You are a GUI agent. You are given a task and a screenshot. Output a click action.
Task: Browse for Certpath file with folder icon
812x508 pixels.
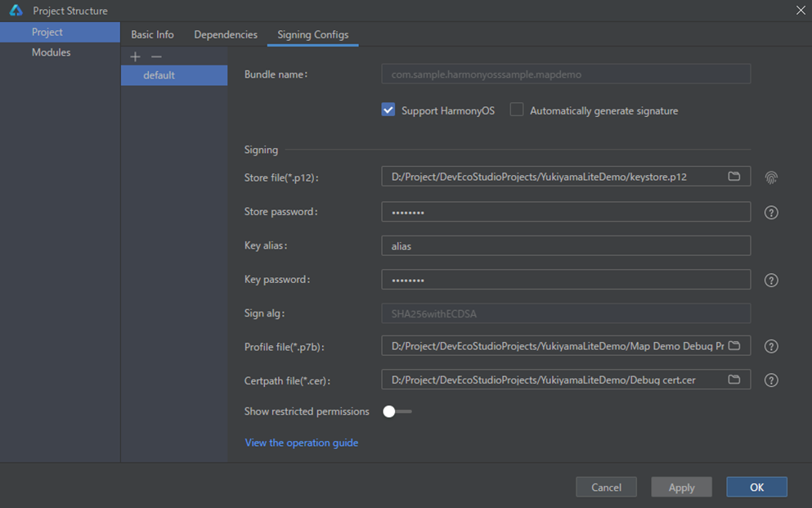point(733,380)
